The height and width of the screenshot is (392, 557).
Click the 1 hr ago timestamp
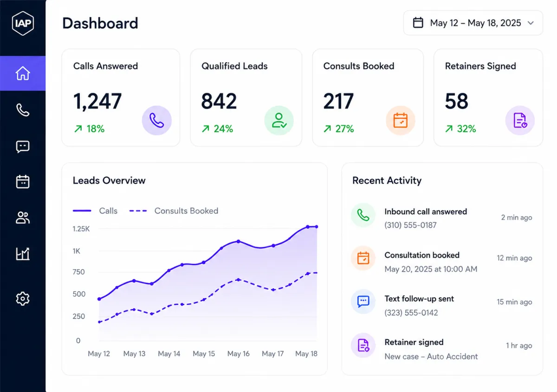tap(519, 346)
